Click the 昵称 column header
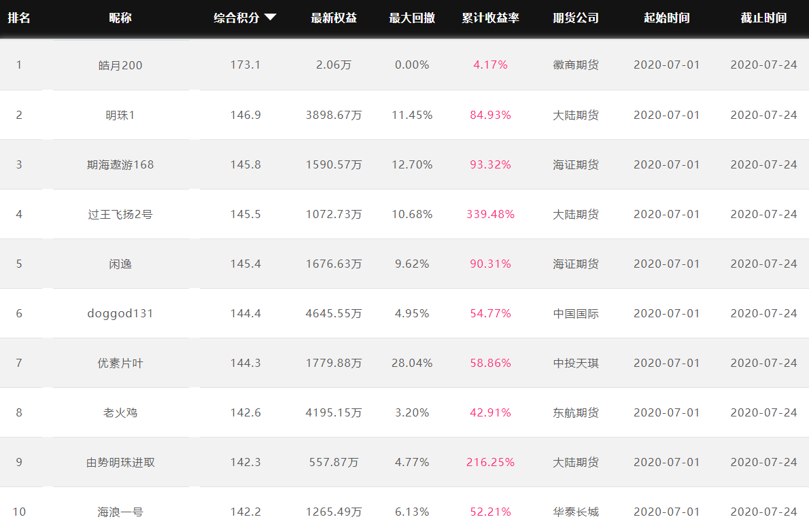The image size is (809, 532). (120, 18)
